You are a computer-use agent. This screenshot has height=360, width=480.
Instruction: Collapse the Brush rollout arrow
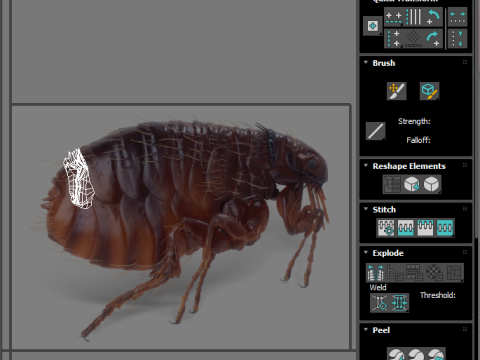point(366,62)
